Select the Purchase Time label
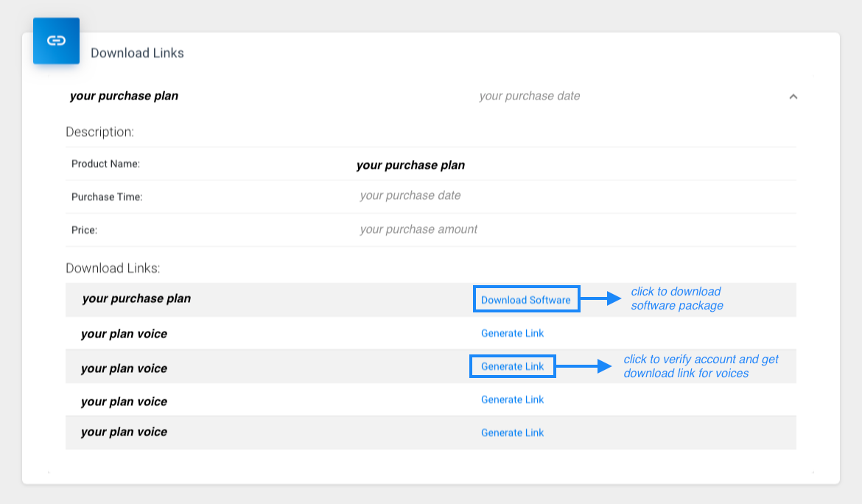 click(107, 197)
